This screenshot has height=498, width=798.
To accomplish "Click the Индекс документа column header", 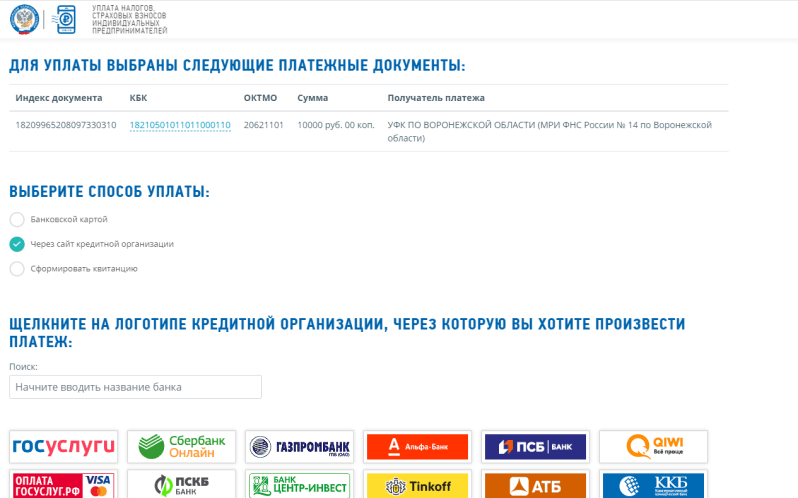I will [x=59, y=98].
